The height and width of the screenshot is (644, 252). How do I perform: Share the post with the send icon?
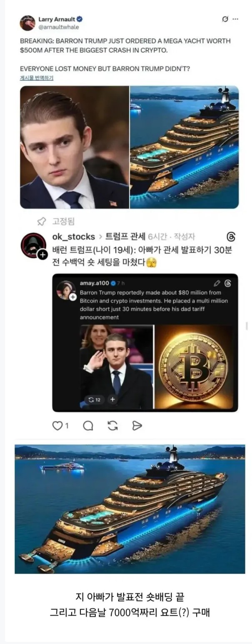coord(137,425)
